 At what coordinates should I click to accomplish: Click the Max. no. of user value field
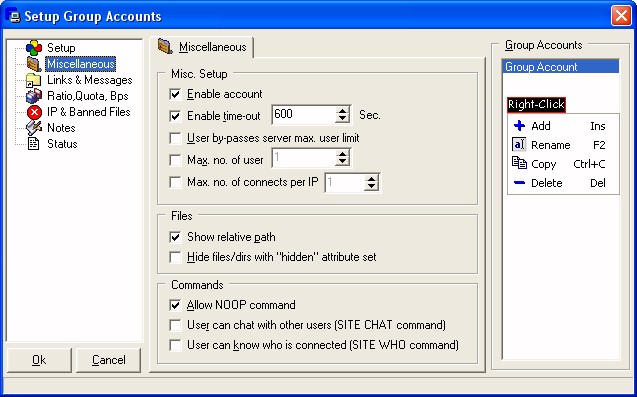click(x=304, y=158)
